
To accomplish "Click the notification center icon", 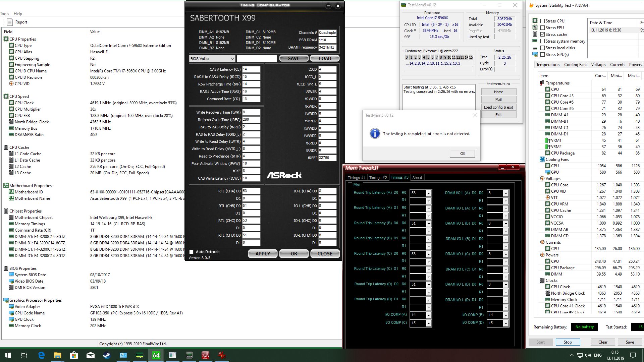I will (633, 355).
